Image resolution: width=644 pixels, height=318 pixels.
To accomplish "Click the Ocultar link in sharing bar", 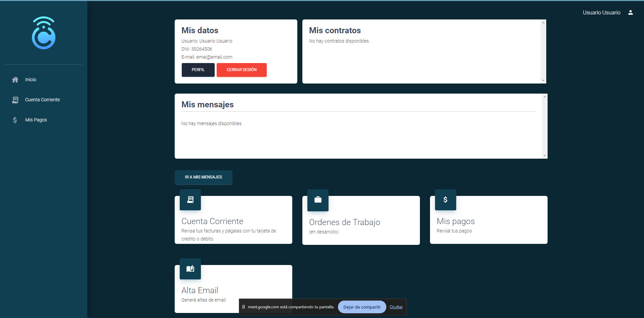I will pos(396,307).
